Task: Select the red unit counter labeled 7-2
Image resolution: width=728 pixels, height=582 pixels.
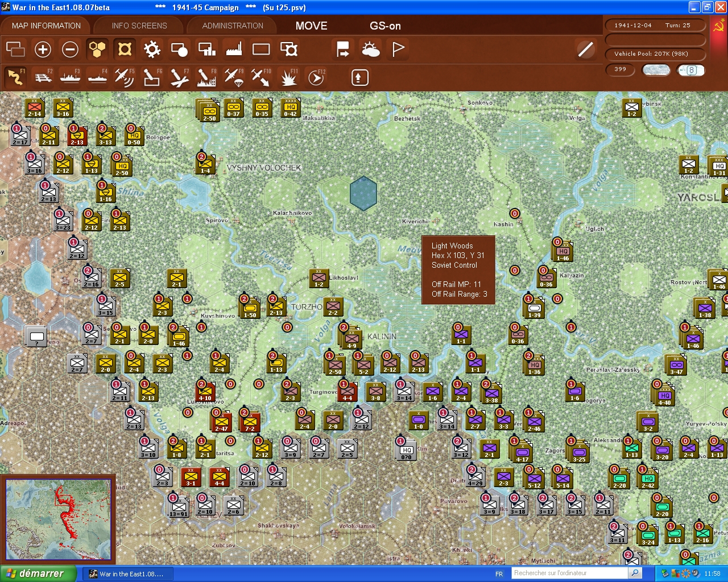Action: coord(250,422)
